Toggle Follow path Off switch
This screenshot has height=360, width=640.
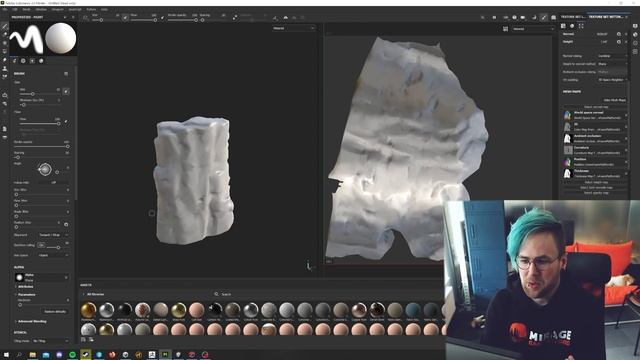pyautogui.click(x=53, y=182)
